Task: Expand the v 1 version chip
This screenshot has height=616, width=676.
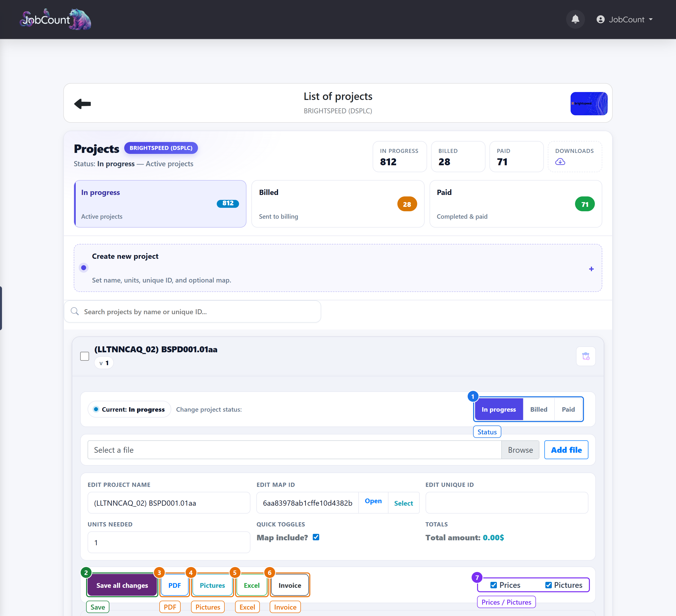Action: [104, 363]
